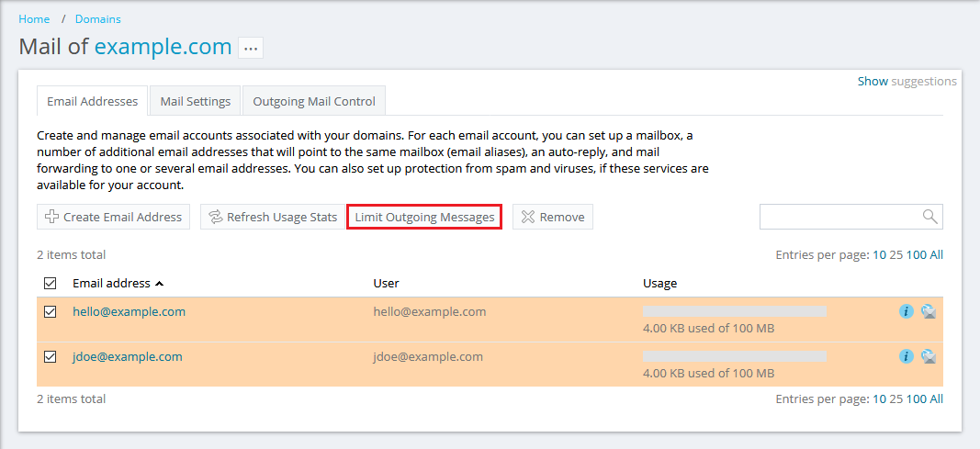Click the Remove button
980x449 pixels.
point(552,217)
